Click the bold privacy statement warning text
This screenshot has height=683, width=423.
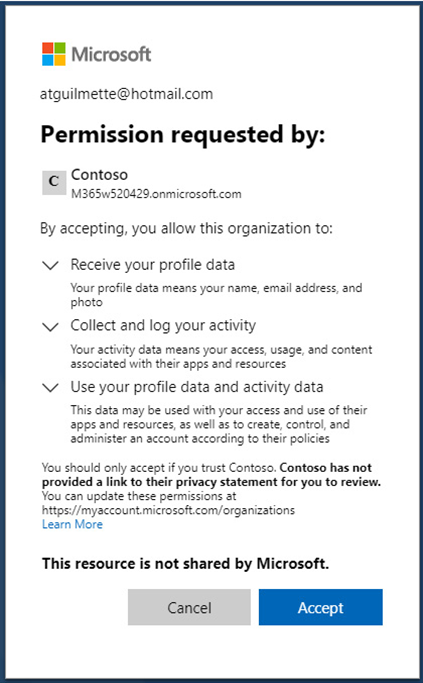[x=211, y=475]
